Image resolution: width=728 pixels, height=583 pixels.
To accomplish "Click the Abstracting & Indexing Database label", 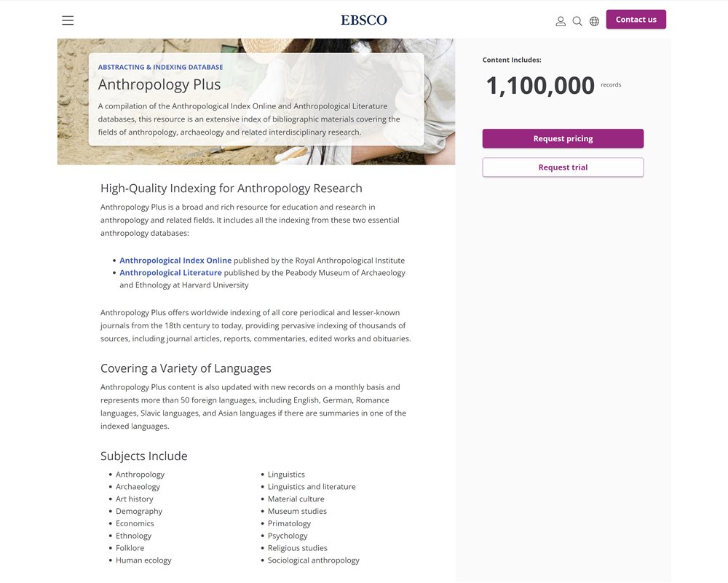I will pos(160,67).
